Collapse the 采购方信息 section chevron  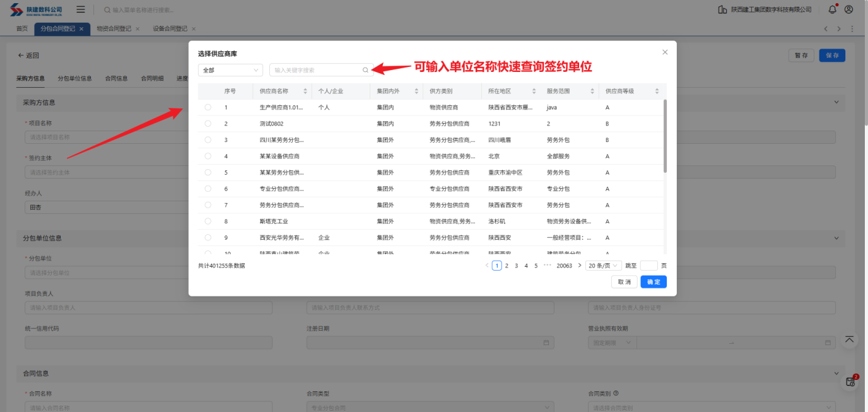837,102
